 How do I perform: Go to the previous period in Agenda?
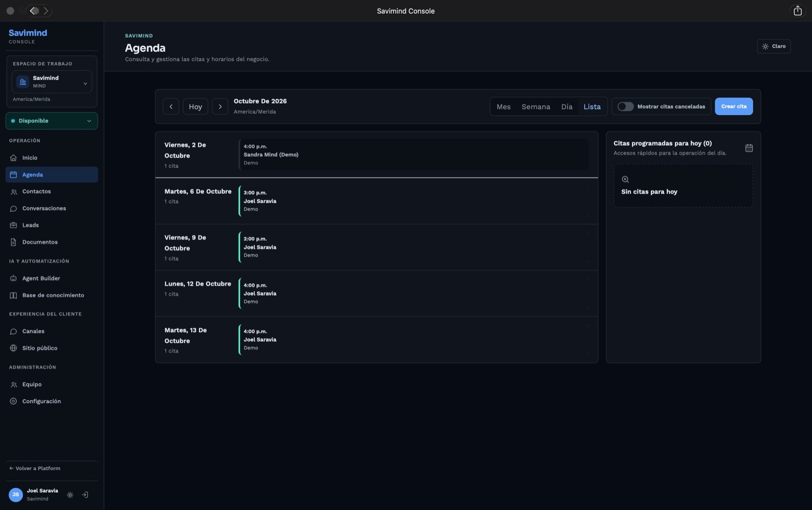click(x=171, y=107)
